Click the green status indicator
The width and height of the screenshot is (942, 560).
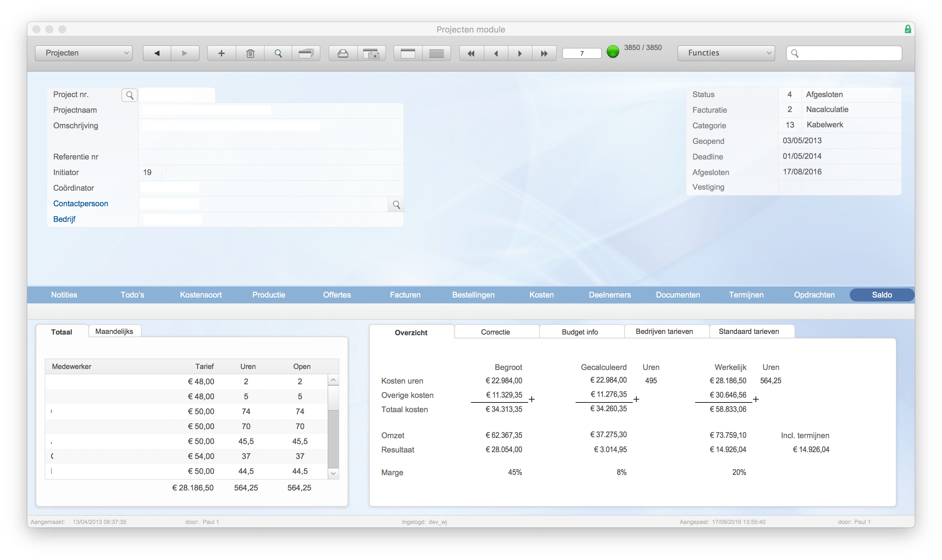coord(613,51)
